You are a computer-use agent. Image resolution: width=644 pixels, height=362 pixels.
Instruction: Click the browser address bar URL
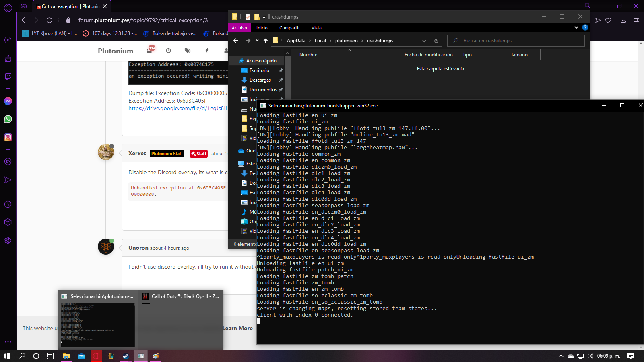(x=143, y=20)
